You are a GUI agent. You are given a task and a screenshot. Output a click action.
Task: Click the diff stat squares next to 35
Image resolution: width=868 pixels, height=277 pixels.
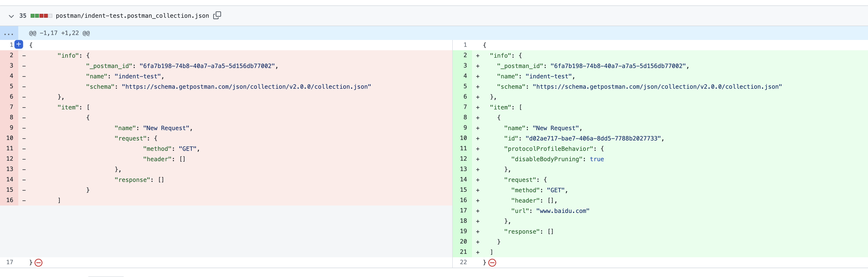point(41,16)
